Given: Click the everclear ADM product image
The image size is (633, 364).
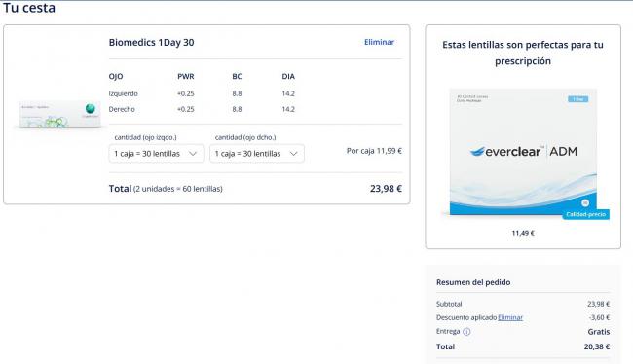Looking at the screenshot, I should pyautogui.click(x=523, y=153).
